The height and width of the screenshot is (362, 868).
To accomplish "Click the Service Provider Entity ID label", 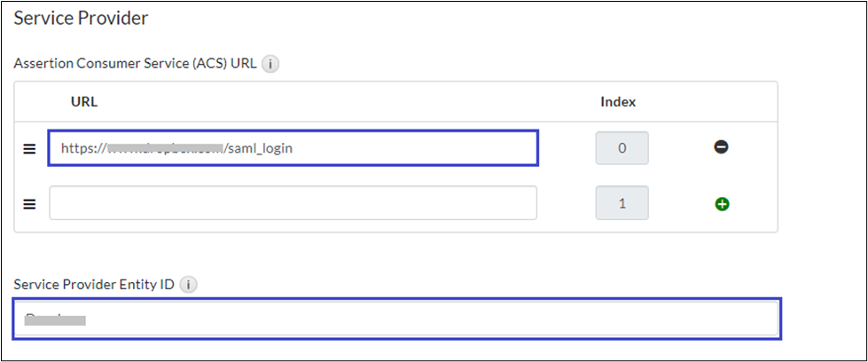I will [x=93, y=285].
